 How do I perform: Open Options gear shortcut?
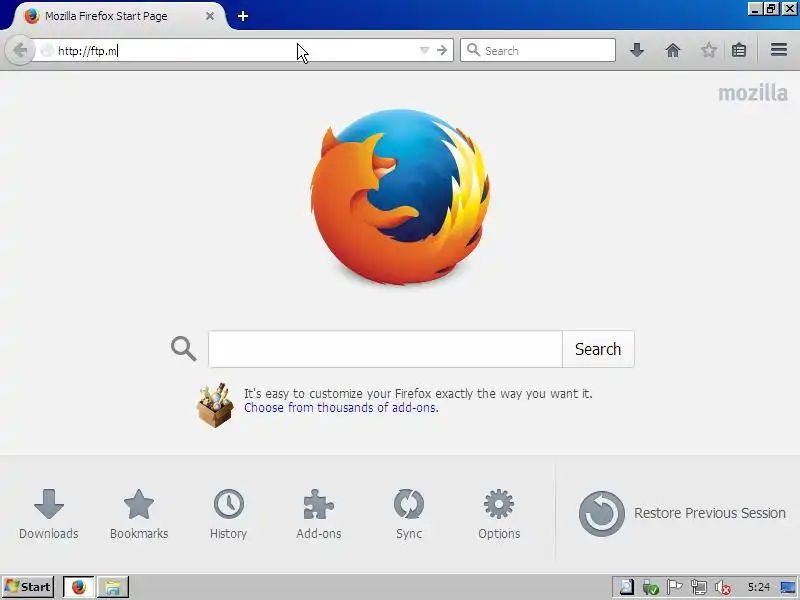[499, 514]
